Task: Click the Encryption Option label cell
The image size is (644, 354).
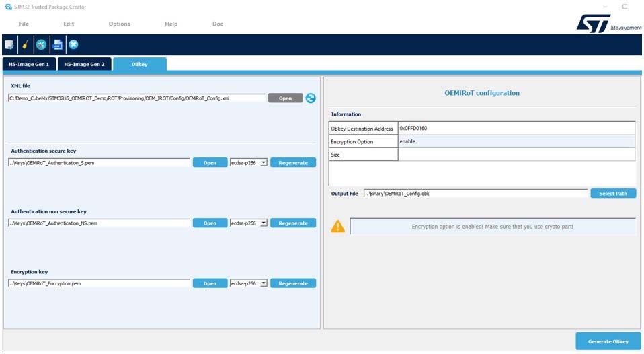Action: click(364, 141)
